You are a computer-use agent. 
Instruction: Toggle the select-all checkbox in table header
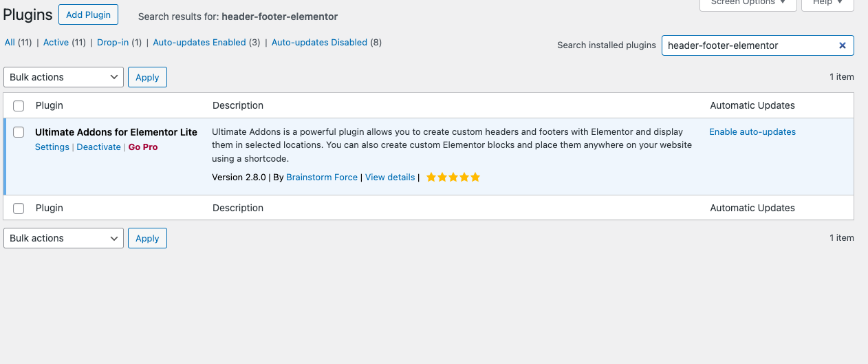tap(19, 106)
